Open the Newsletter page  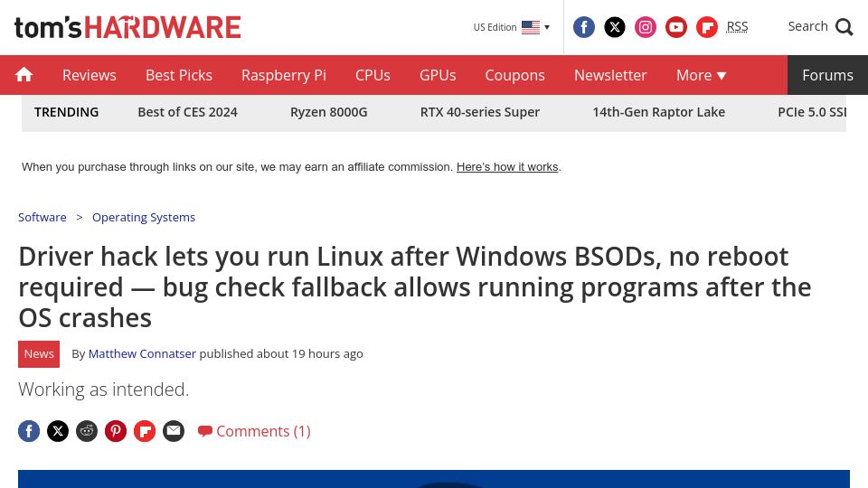point(610,75)
